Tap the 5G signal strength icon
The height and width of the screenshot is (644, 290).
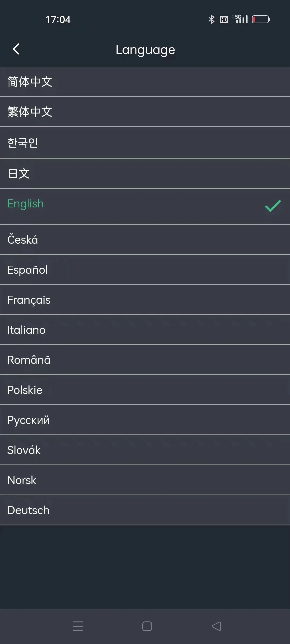[x=241, y=19]
